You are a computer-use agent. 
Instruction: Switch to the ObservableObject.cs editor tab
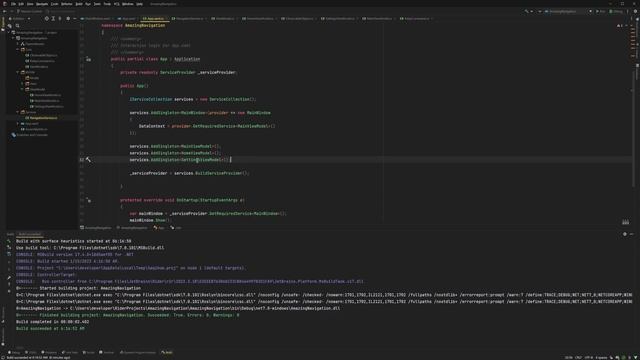[299, 18]
